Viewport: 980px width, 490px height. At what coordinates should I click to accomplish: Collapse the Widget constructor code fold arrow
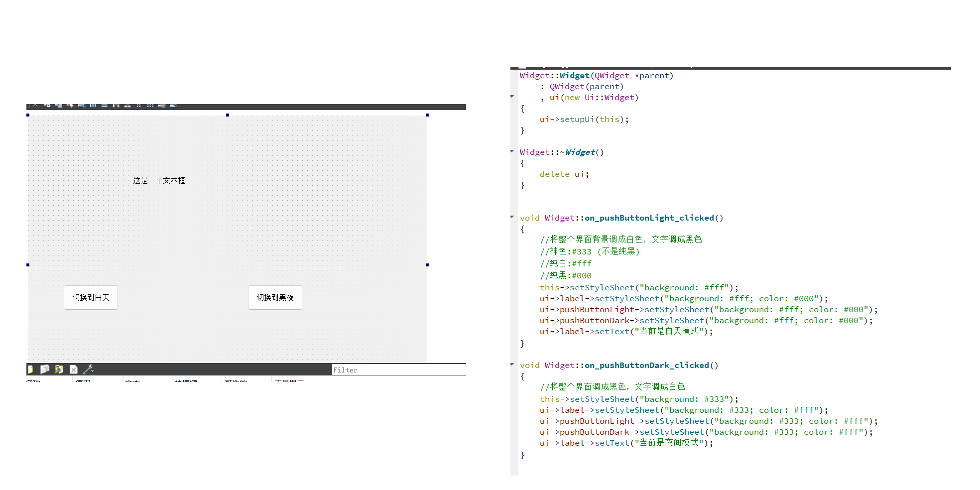(512, 96)
